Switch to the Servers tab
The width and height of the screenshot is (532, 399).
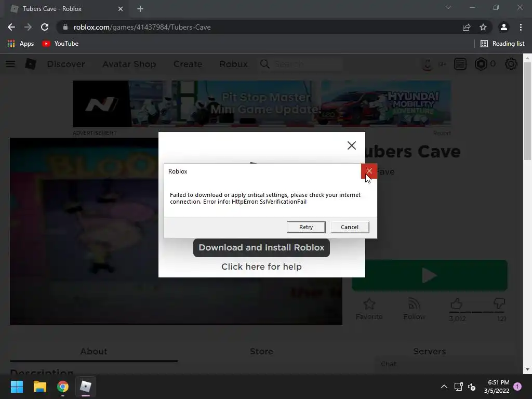tap(430, 352)
